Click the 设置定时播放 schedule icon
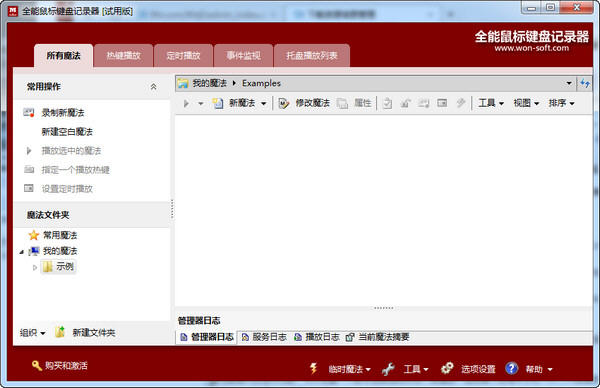This screenshot has width=600, height=388. coord(29,188)
